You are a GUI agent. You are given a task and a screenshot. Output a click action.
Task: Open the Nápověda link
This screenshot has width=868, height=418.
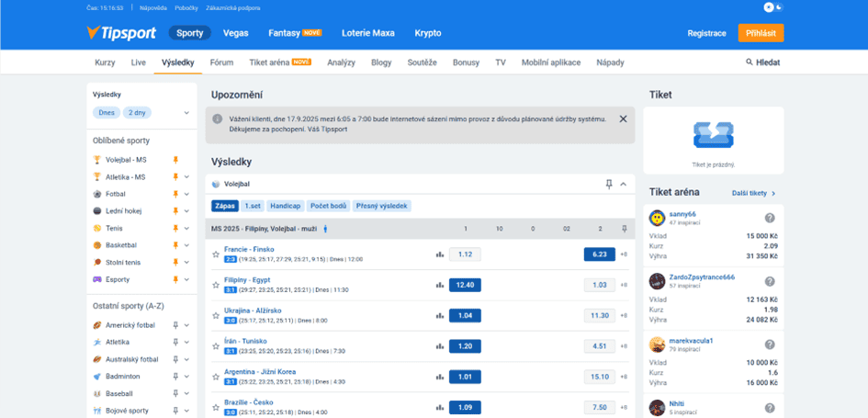[154, 7]
